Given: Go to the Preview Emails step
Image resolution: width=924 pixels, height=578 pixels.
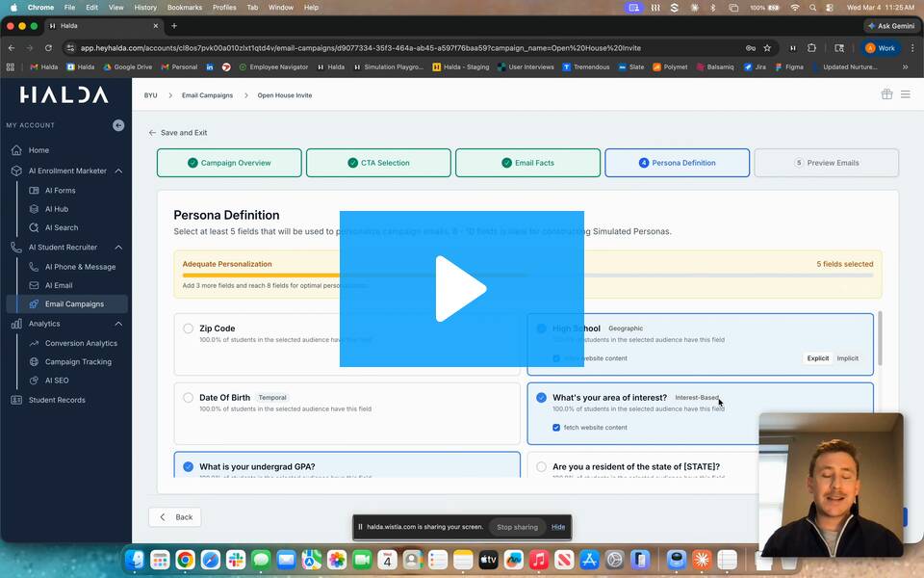Looking at the screenshot, I should pyautogui.click(x=826, y=163).
